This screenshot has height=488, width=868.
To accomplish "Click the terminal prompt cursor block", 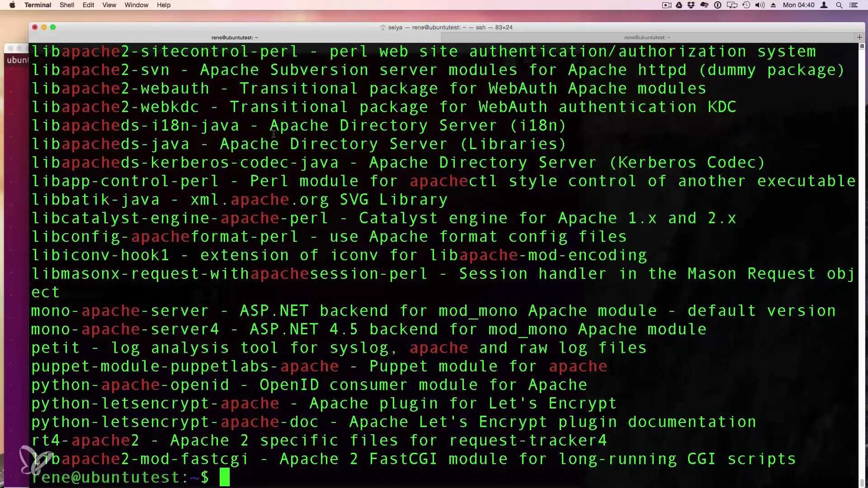I will point(225,477).
